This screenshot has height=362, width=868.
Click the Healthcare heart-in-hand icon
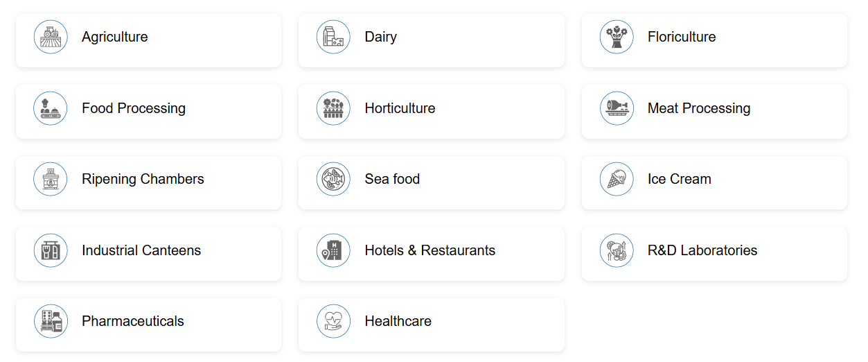333,322
